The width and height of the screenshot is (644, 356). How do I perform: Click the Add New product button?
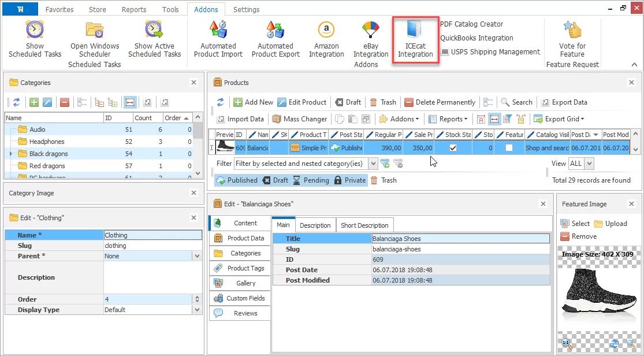tap(253, 102)
